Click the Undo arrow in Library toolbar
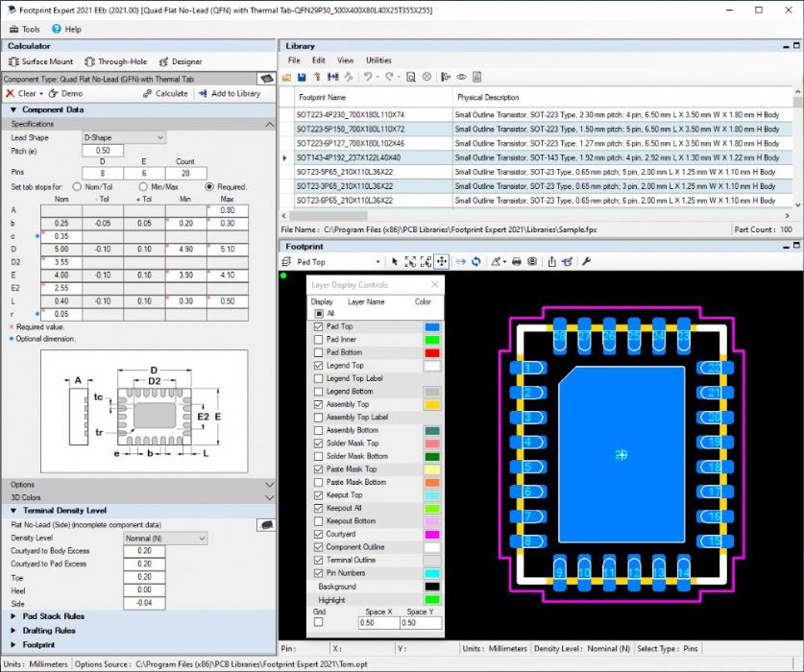This screenshot has height=672, width=804. (x=369, y=77)
